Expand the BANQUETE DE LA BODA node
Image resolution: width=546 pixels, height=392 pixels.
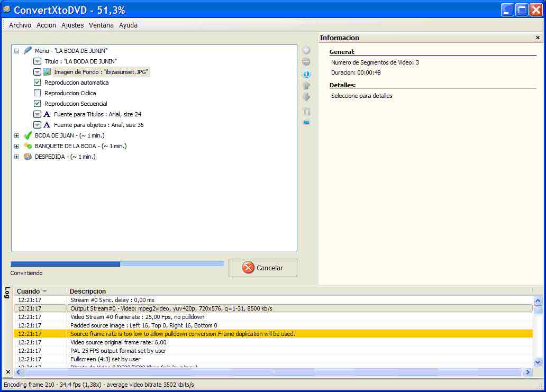coord(16,146)
